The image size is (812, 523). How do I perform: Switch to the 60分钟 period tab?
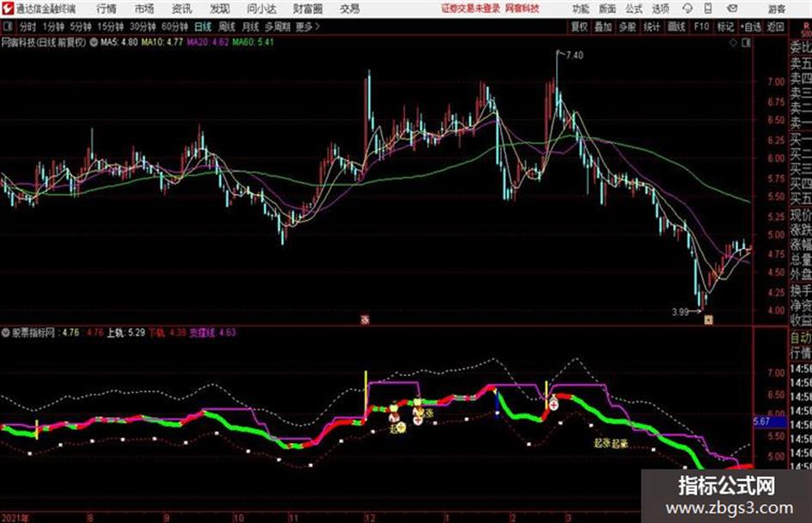175,27
